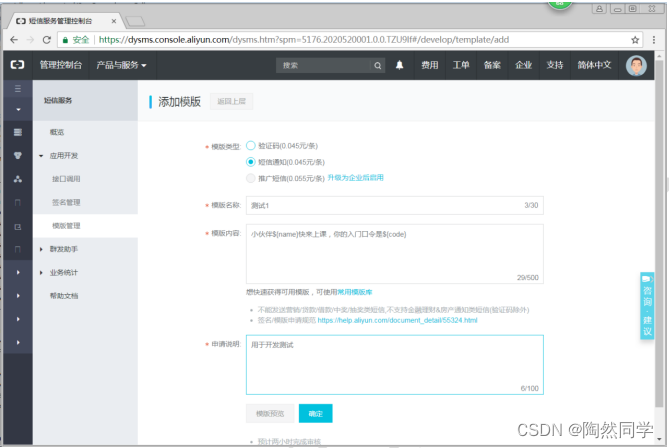Click the 模版预览 button
This screenshot has width=669, height=448.
270,413
